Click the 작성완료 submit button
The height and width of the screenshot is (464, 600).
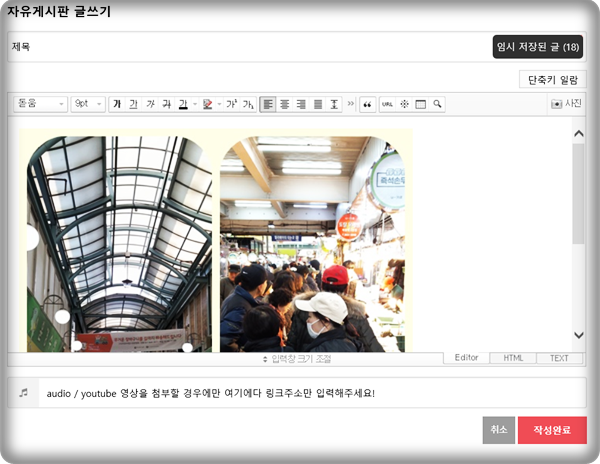551,430
